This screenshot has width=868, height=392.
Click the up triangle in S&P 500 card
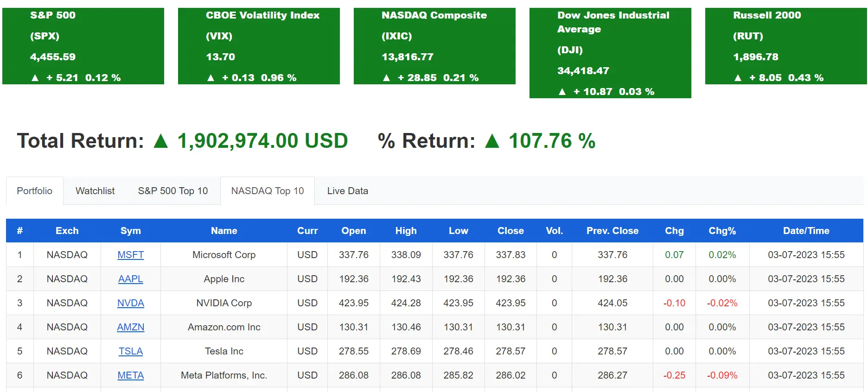(x=35, y=78)
